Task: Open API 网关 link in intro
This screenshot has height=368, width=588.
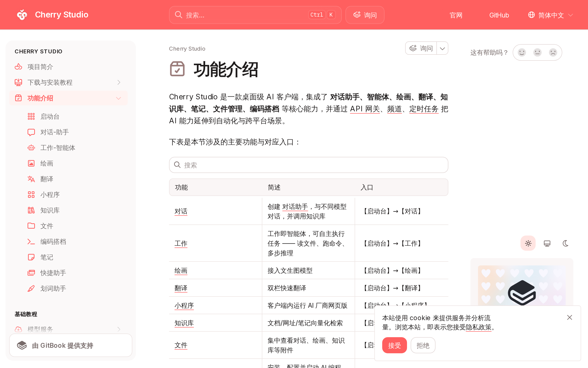Action: pos(365,109)
